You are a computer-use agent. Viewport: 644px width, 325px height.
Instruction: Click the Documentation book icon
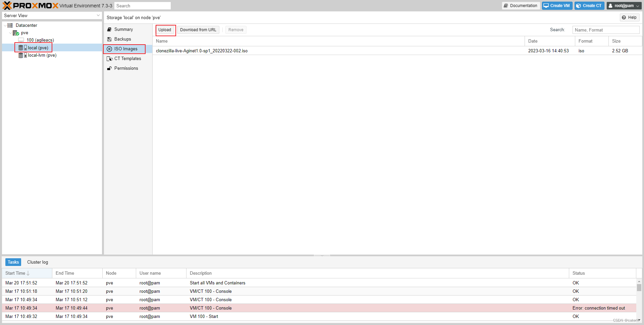click(506, 6)
